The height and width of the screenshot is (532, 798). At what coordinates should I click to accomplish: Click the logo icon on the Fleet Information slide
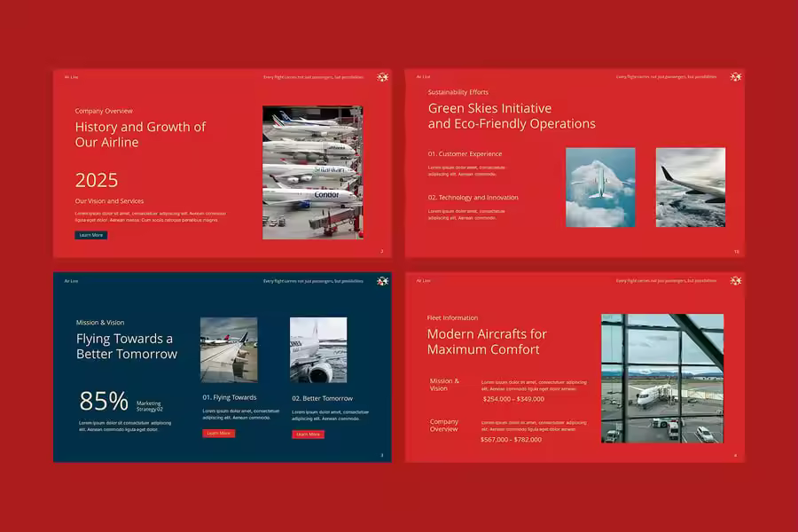(735, 281)
